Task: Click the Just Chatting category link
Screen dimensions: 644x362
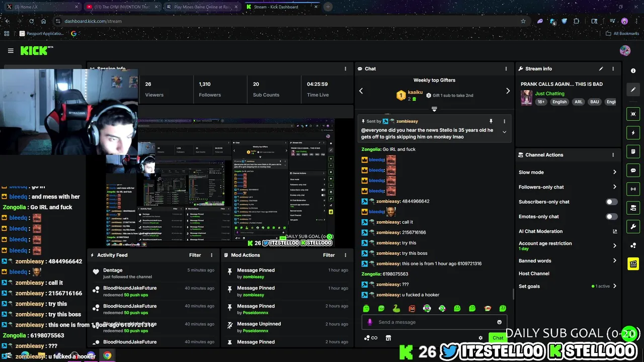Action: (x=549, y=94)
